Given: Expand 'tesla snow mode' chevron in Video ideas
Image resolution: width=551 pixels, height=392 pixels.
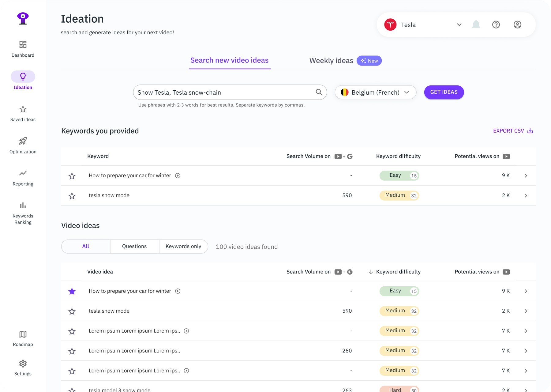Looking at the screenshot, I should pos(526,311).
